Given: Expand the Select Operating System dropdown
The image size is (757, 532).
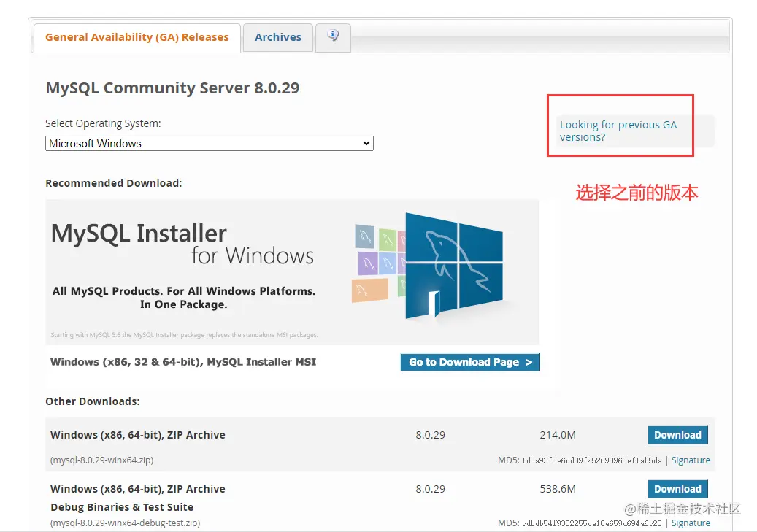Looking at the screenshot, I should 210,143.
